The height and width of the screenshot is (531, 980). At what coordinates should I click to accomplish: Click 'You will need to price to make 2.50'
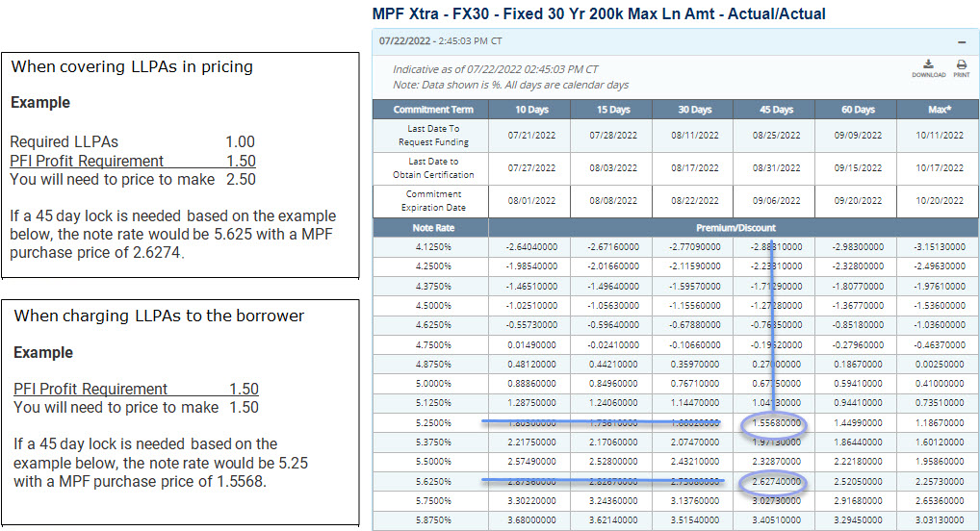pyautogui.click(x=133, y=179)
